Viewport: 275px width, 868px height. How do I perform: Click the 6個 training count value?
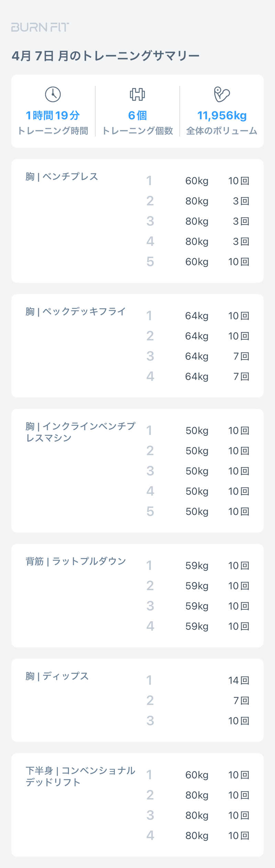(137, 115)
